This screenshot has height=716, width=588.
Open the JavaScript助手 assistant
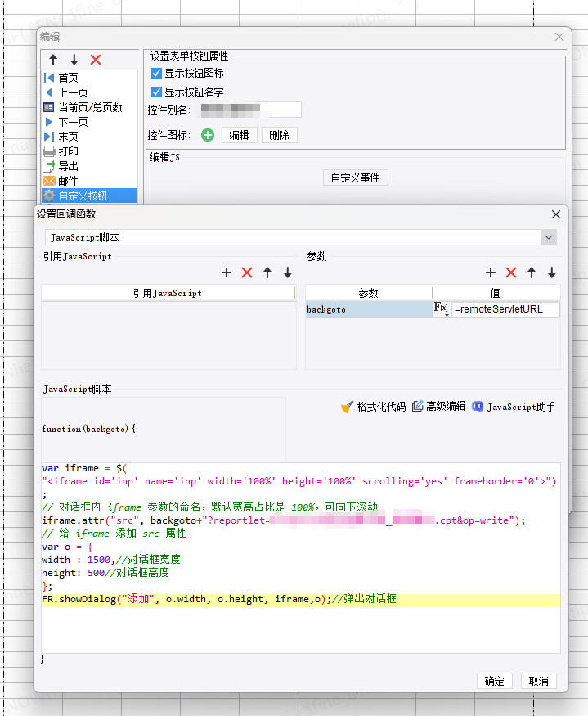click(x=514, y=407)
